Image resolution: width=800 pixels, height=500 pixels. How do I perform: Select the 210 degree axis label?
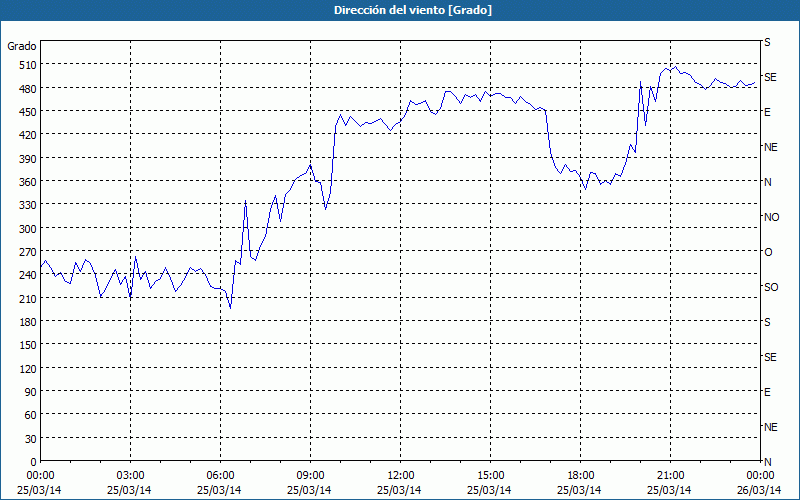click(28, 298)
